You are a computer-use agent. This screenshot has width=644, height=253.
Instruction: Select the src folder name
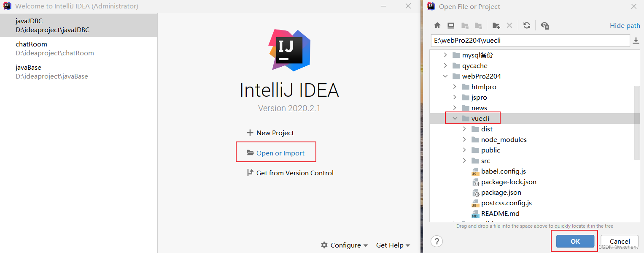pos(486,161)
